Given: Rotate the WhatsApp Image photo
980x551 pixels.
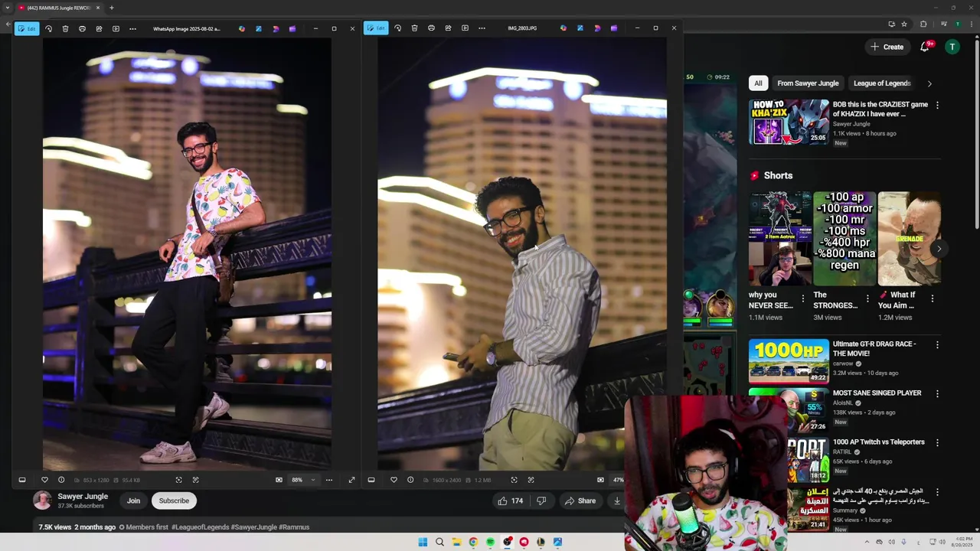Looking at the screenshot, I should click(48, 28).
